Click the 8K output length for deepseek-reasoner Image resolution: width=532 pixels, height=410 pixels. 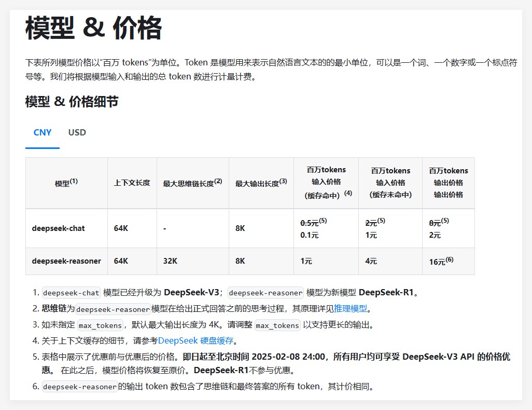[240, 261]
